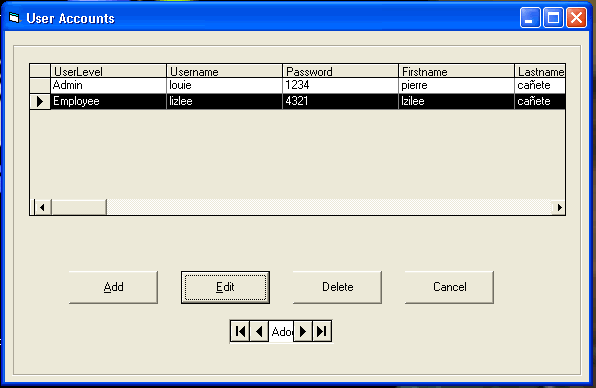Go to previous record in Adodc navigator
Viewport: 596px width, 388px height.
click(x=259, y=331)
